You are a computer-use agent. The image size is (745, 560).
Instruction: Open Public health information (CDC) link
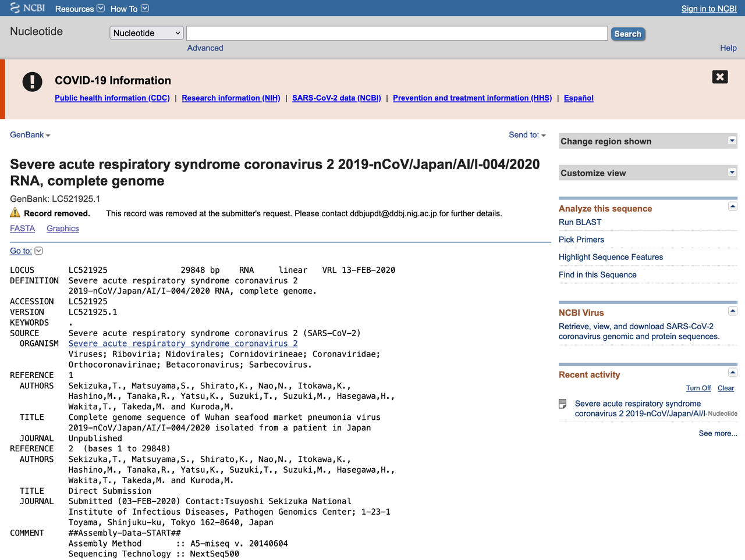(112, 98)
